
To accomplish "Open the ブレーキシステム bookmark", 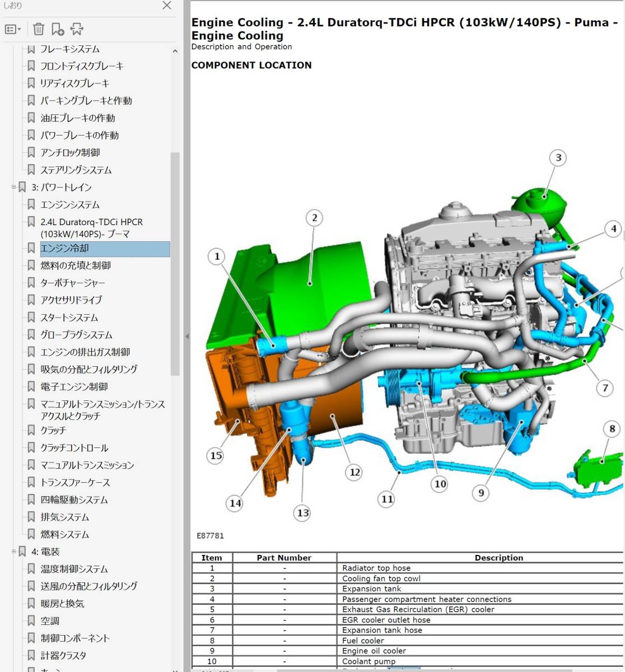I will pyautogui.click(x=70, y=49).
